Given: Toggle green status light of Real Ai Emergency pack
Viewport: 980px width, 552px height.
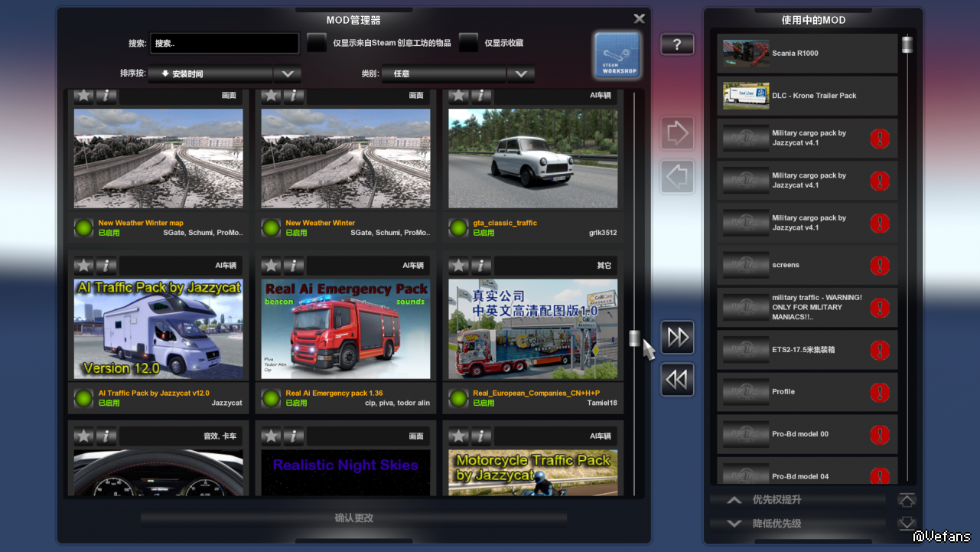Looking at the screenshot, I should coord(271,398).
